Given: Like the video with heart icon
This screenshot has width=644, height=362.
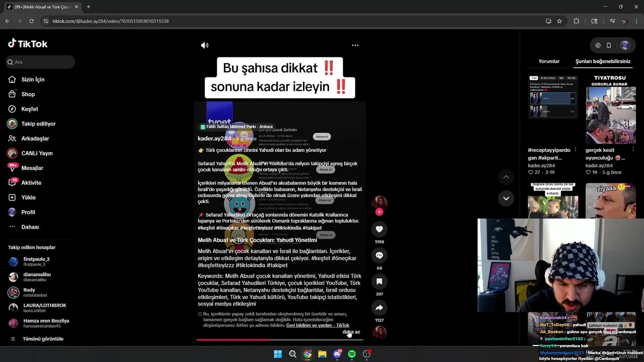Looking at the screenshot, I should (x=379, y=229).
